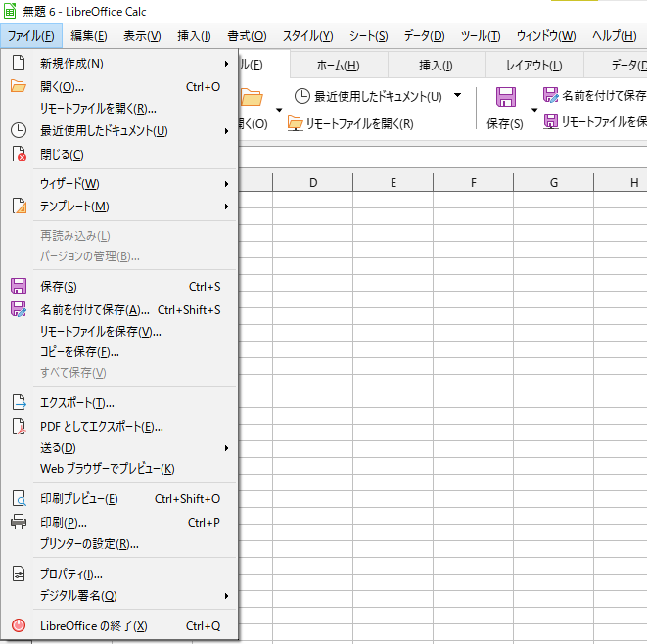
Task: Switch to the 挿入(I) ribbon tab
Action: (x=437, y=66)
